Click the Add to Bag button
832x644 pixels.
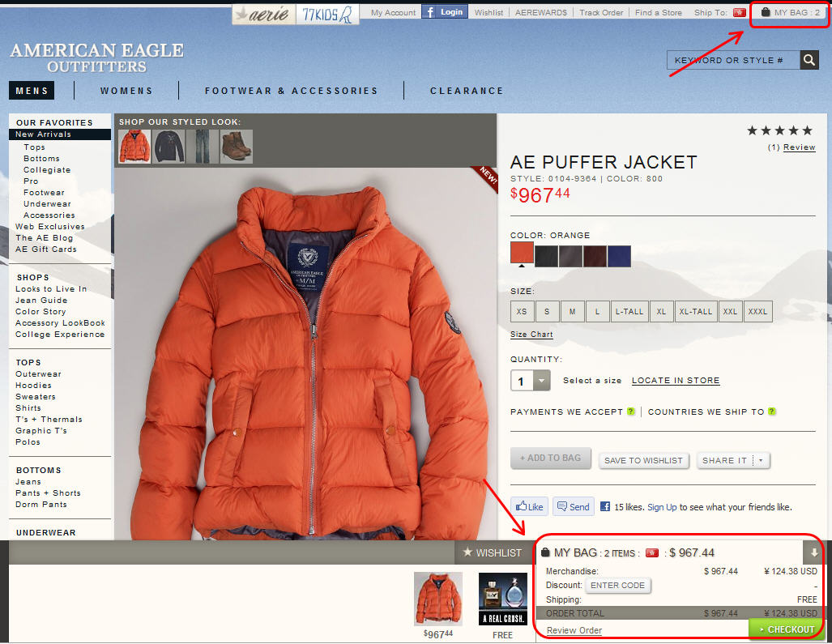pos(551,458)
